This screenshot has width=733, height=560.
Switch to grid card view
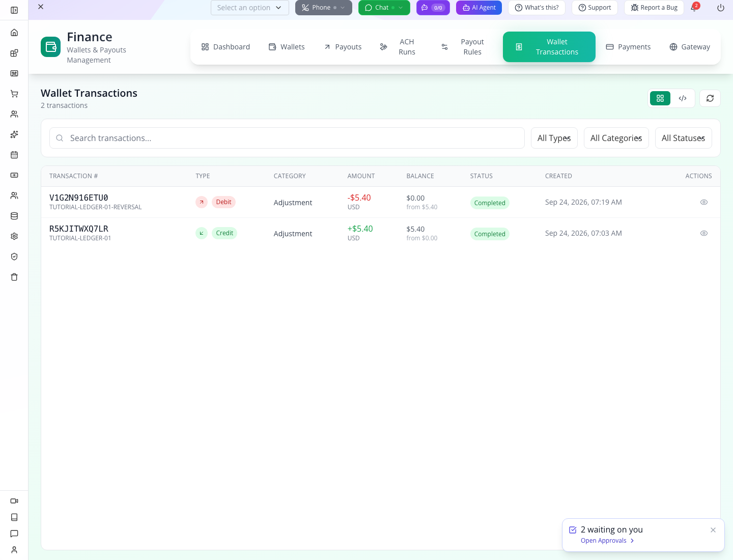pos(660,98)
